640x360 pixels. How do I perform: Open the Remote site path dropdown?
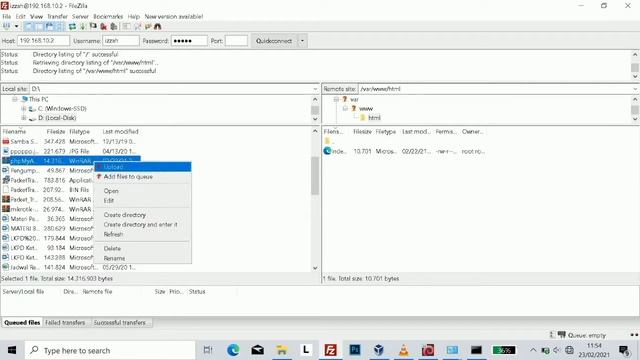[x=636, y=89]
